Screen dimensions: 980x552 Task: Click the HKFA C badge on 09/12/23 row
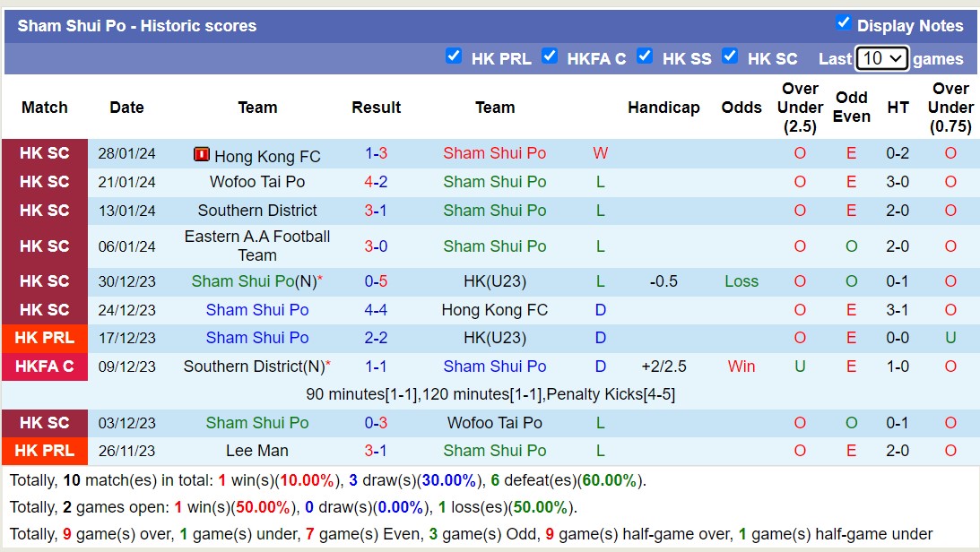click(x=44, y=367)
